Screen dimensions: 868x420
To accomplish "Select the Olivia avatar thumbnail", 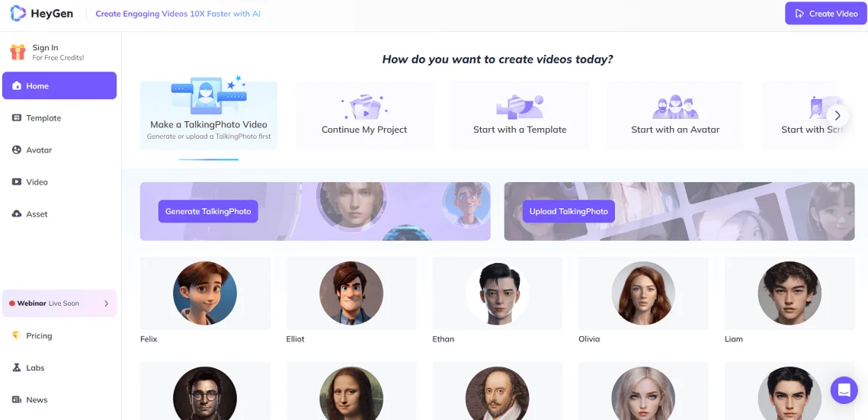I will [643, 293].
